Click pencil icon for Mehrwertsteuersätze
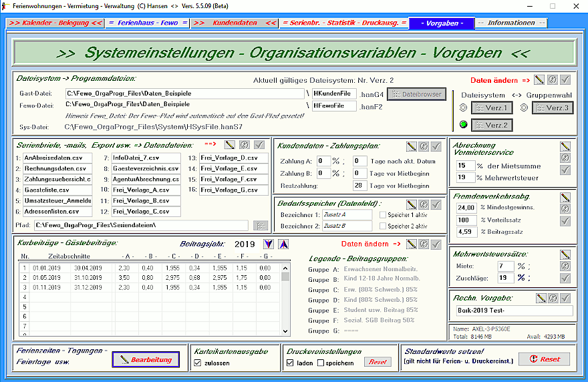Image resolution: width=588 pixels, height=382 pixels. pyautogui.click(x=565, y=254)
